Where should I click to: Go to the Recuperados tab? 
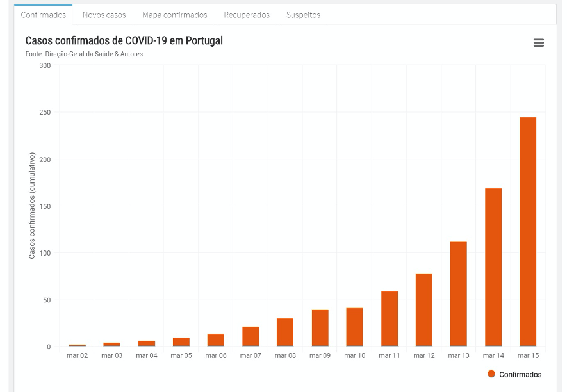[x=247, y=15]
